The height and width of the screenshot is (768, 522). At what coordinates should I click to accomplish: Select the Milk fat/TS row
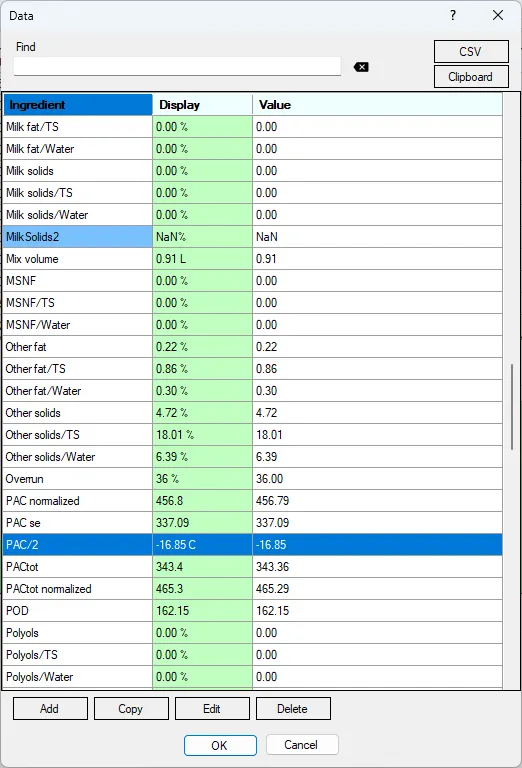[x=253, y=127]
